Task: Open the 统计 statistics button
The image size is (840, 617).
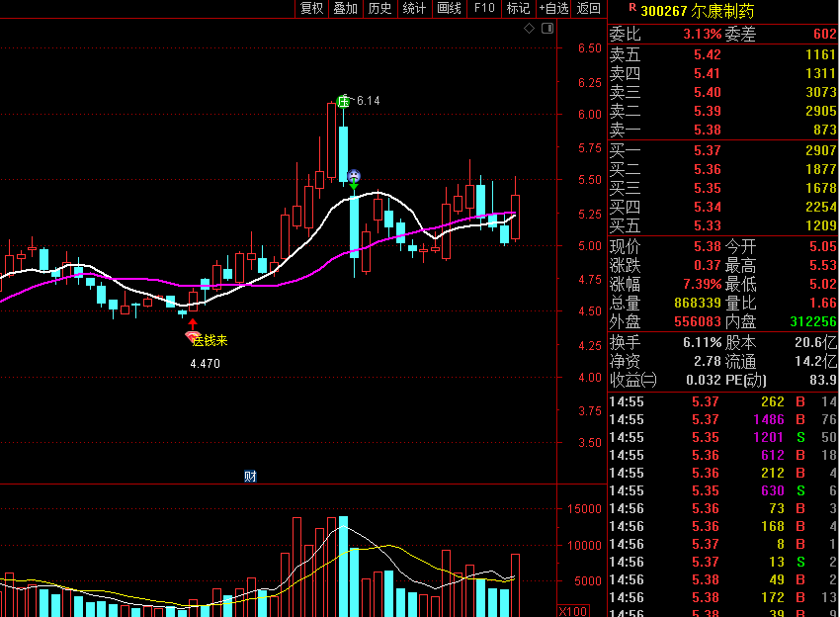Action: (415, 8)
